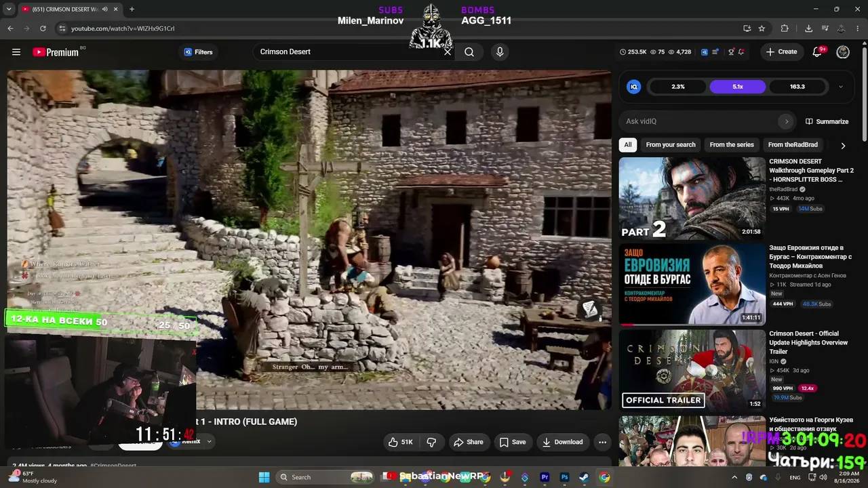The height and width of the screenshot is (488, 868).
Task: Open the Windows Start menu
Action: [x=264, y=477]
